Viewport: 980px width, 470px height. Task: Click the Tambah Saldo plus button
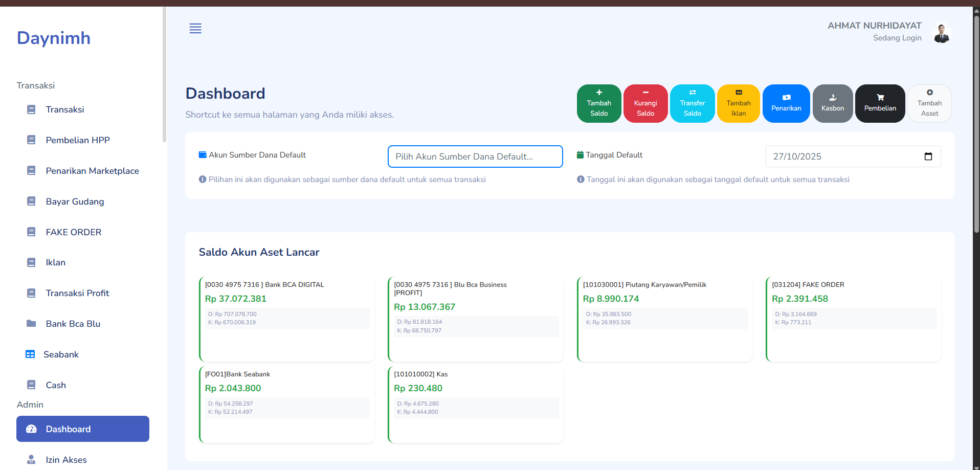tap(598, 103)
